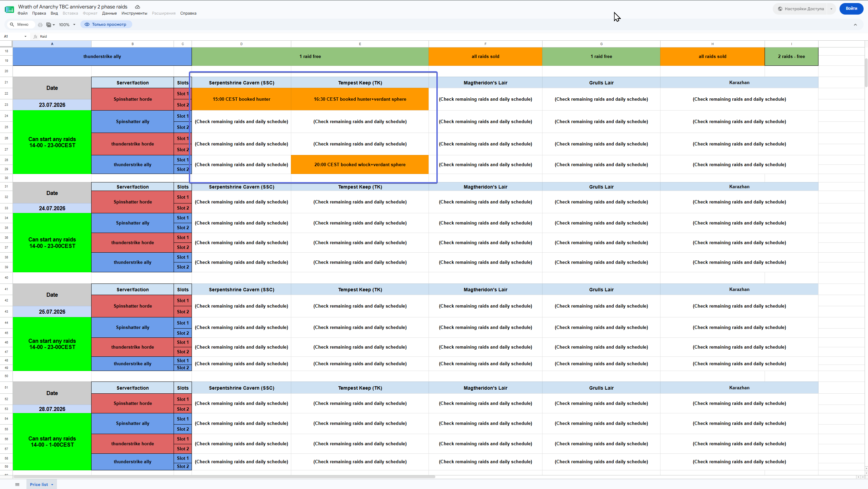Click 'Grulls Lair' header in row 31

[x=601, y=187]
